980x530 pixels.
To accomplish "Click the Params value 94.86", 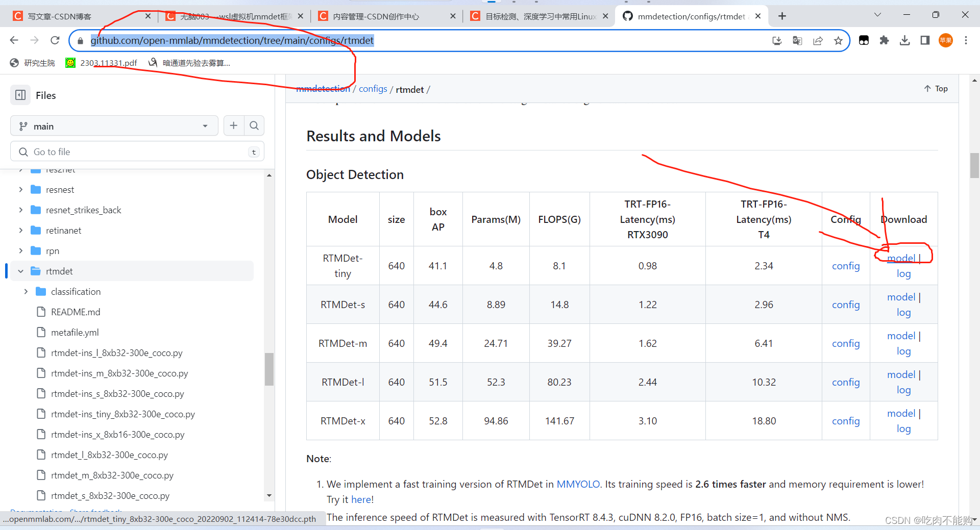I will (496, 421).
